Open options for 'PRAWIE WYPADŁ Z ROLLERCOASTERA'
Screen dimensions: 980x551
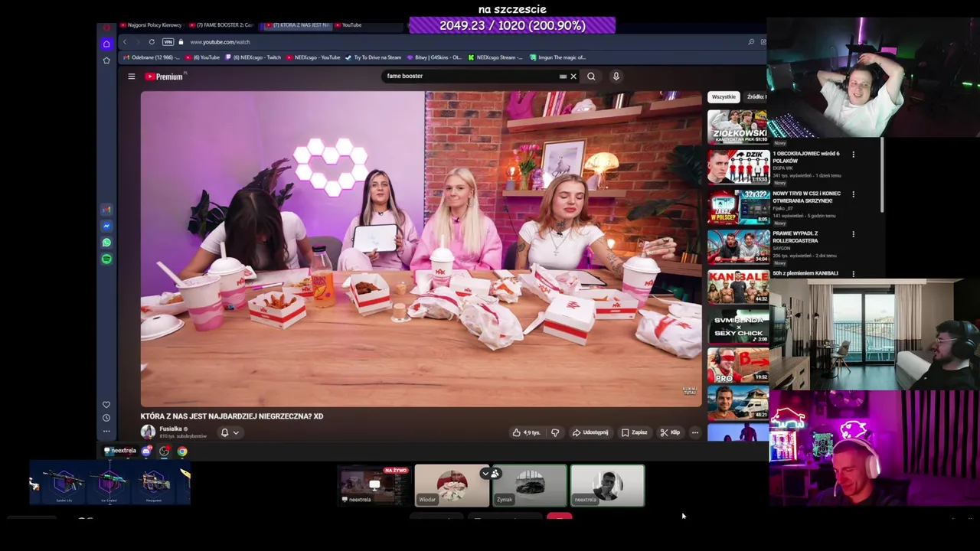pos(854,234)
